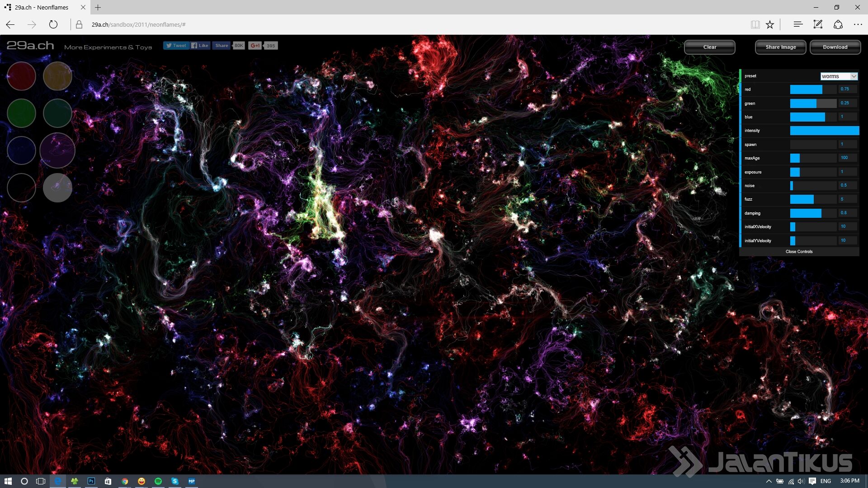Click the Make a Web Note icon
The height and width of the screenshot is (488, 868).
818,24
